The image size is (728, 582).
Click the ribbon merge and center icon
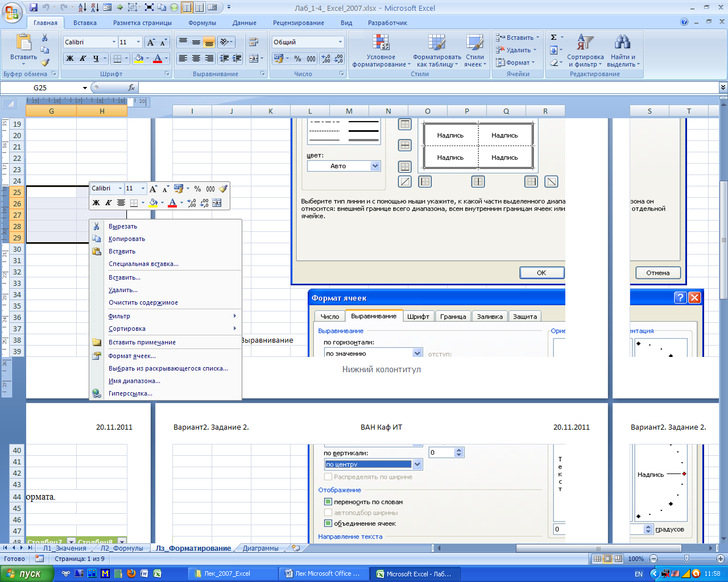(x=254, y=58)
